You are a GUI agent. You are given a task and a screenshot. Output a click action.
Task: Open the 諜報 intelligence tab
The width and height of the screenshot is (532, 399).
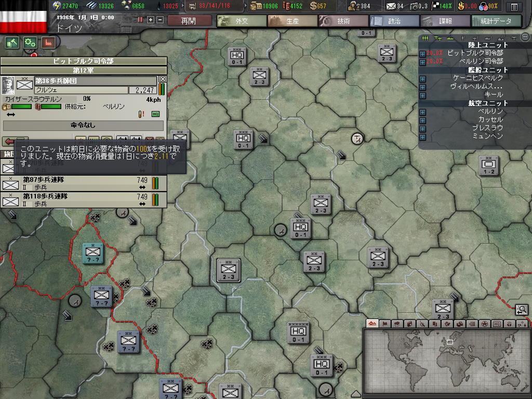(x=445, y=21)
